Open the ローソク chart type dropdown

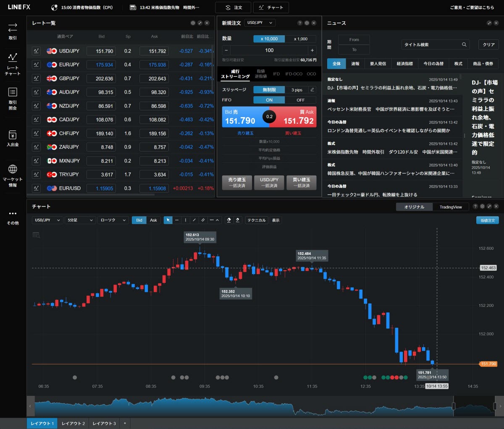tap(113, 220)
